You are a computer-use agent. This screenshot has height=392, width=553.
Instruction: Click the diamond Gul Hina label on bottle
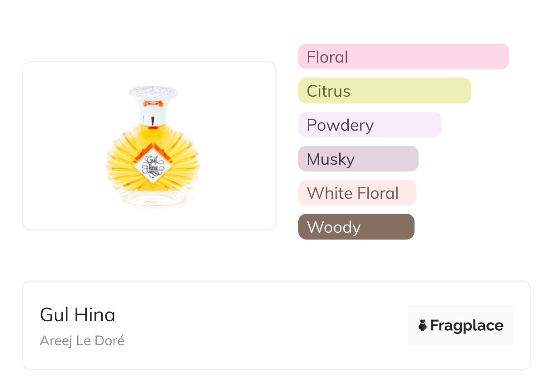153,166
